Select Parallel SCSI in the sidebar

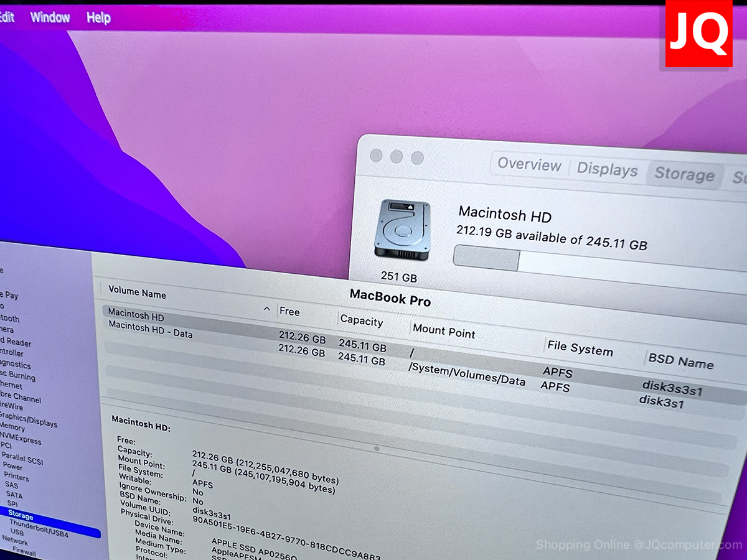(x=22, y=457)
